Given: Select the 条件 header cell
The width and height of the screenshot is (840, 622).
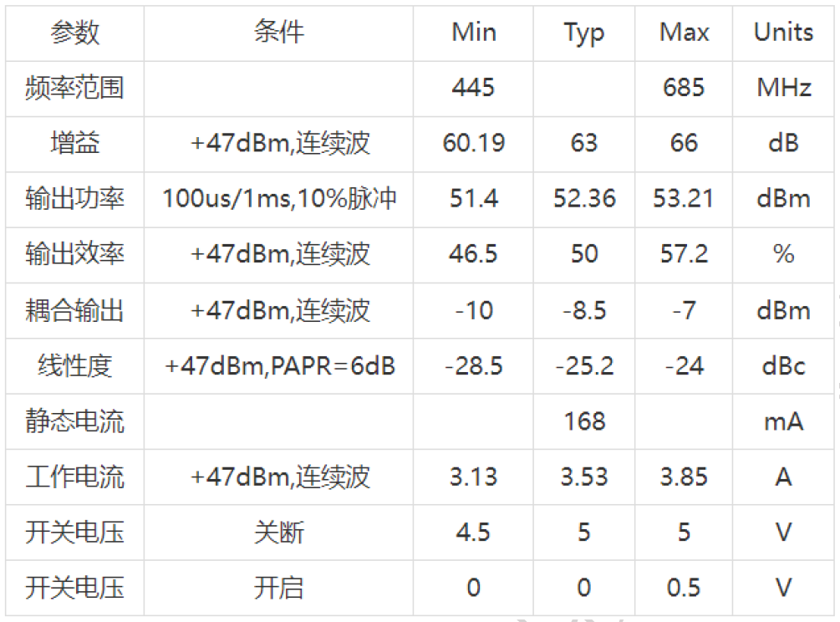Looking at the screenshot, I should click(x=278, y=32).
